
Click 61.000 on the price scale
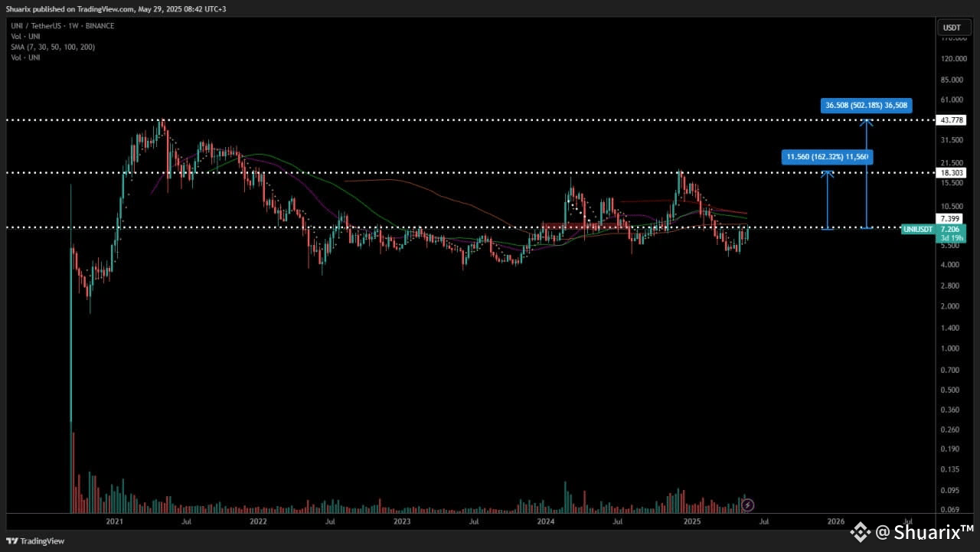tap(953, 100)
